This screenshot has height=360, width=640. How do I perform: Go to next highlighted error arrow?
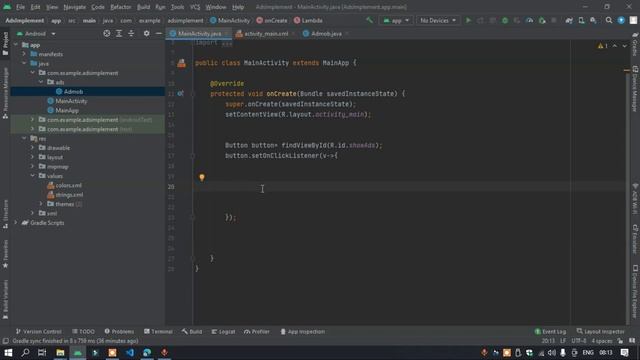(x=624, y=46)
